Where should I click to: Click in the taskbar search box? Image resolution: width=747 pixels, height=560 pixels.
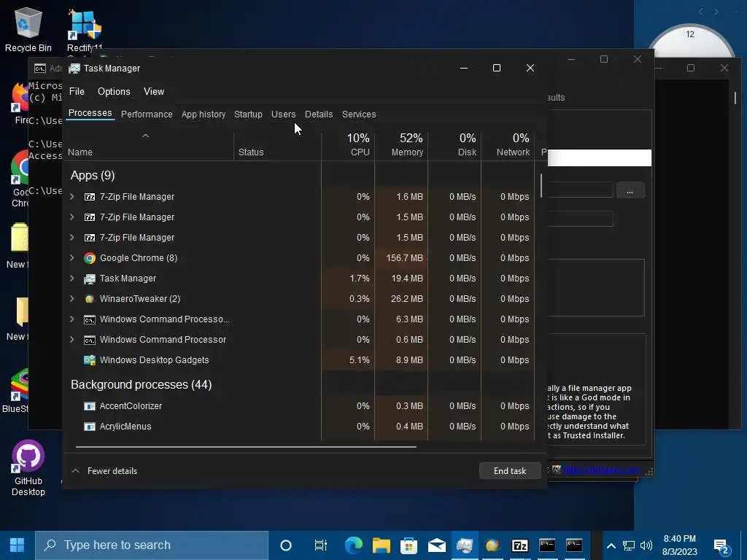pos(152,545)
